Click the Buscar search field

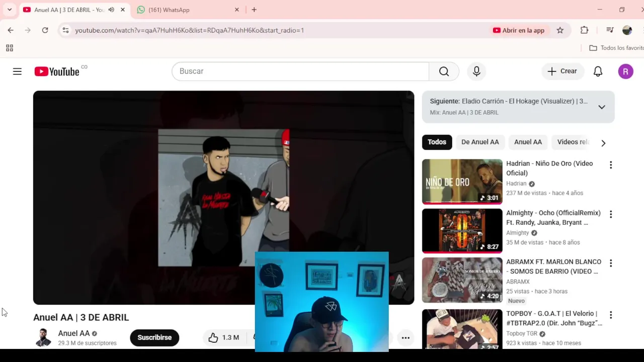click(x=300, y=71)
